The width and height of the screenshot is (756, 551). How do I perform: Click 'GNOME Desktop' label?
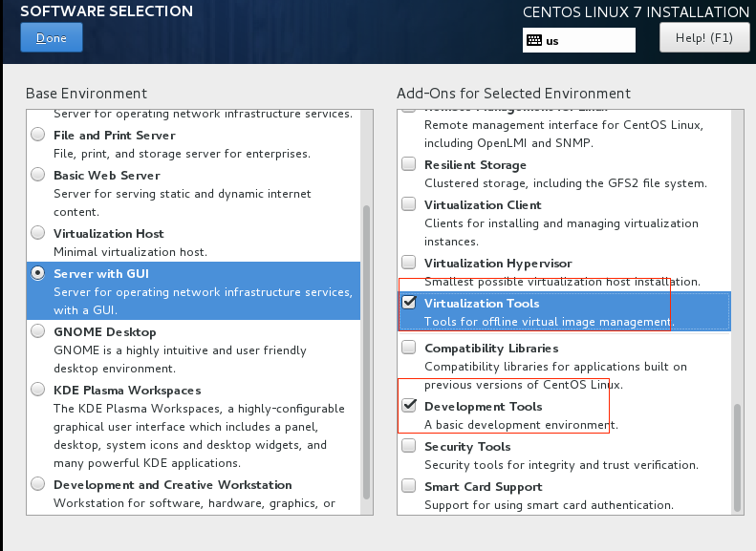tap(104, 332)
